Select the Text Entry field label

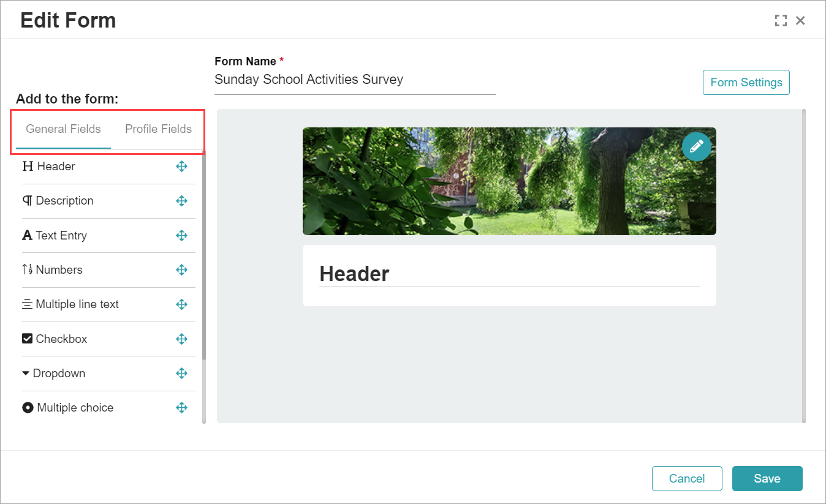[x=61, y=235]
